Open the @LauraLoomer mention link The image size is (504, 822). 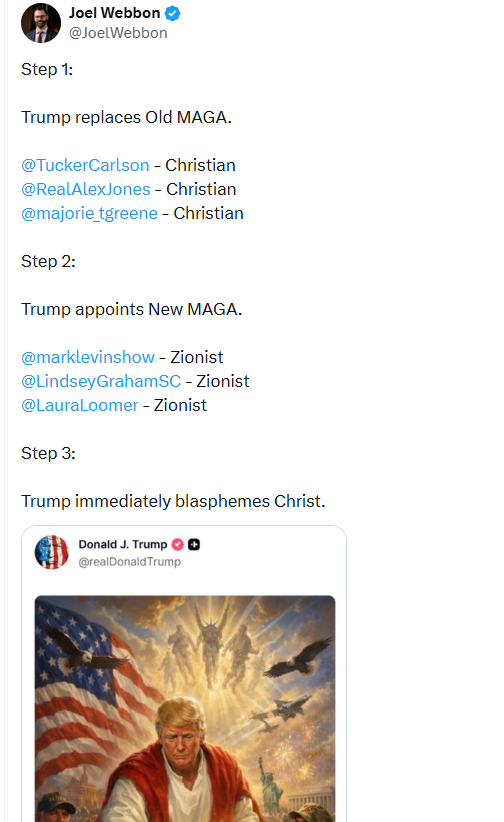coord(80,405)
